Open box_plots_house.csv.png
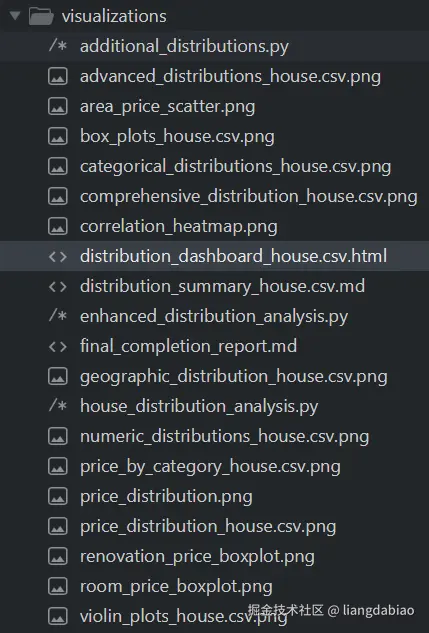Screen dimensions: 429x633 point(177,137)
